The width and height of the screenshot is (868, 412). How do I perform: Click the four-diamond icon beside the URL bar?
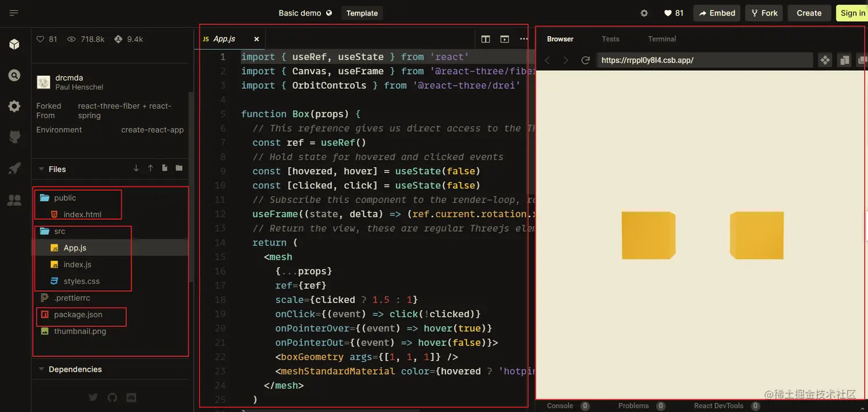[x=825, y=60]
